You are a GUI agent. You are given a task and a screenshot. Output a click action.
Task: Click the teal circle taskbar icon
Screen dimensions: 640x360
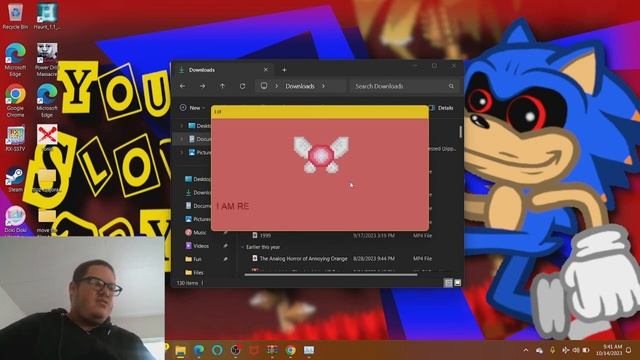click(217, 350)
